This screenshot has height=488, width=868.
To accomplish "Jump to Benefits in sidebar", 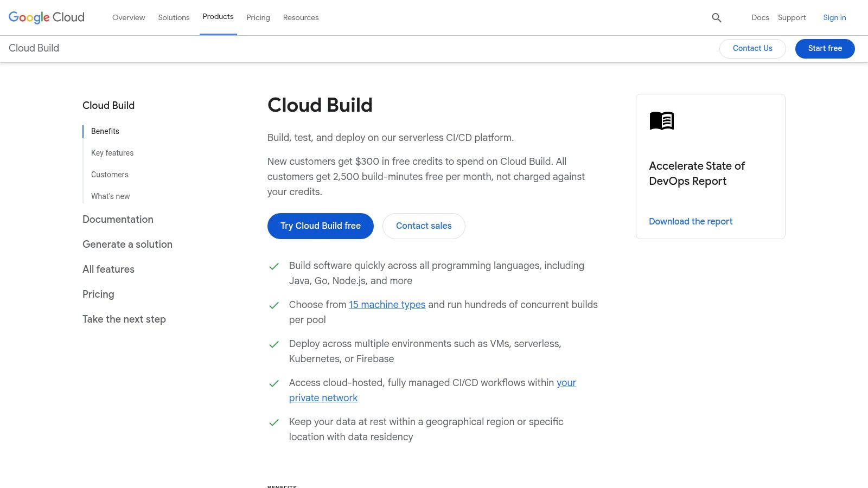I will (105, 131).
